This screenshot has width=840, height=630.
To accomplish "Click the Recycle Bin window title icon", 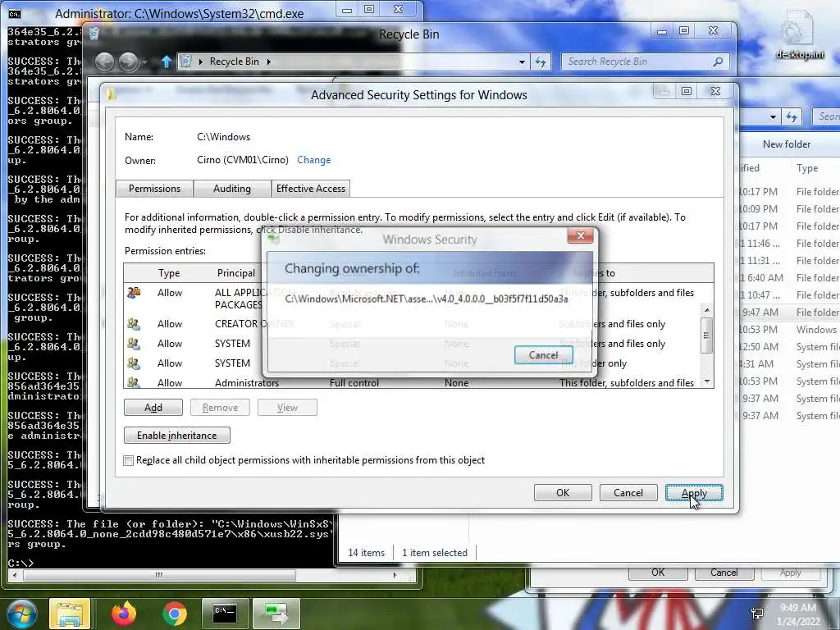I will [x=94, y=34].
